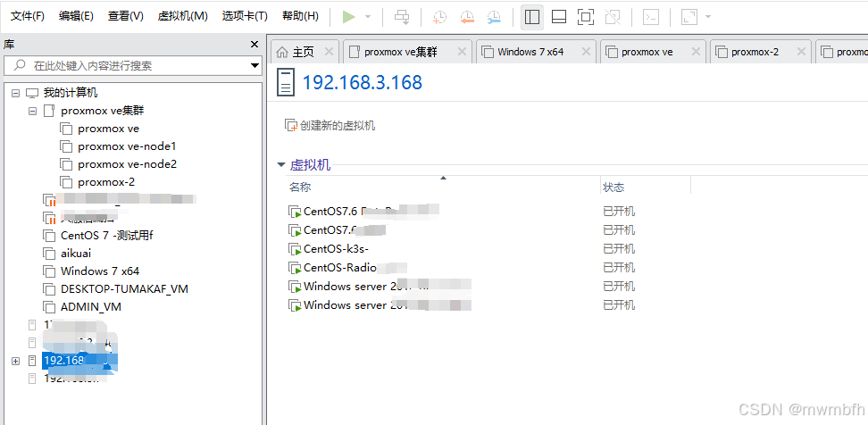Select proxmox ve-node2 in library

[128, 164]
